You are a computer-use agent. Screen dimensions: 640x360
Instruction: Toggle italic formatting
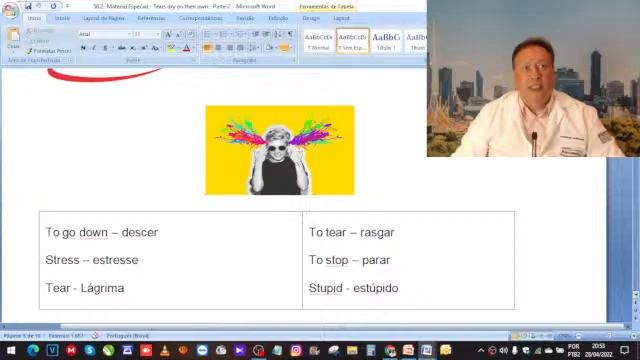point(94,48)
